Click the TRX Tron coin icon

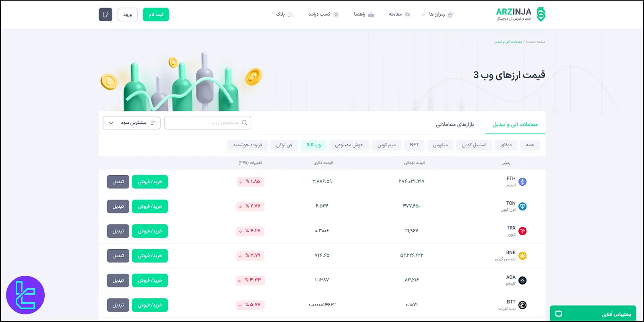point(522,231)
